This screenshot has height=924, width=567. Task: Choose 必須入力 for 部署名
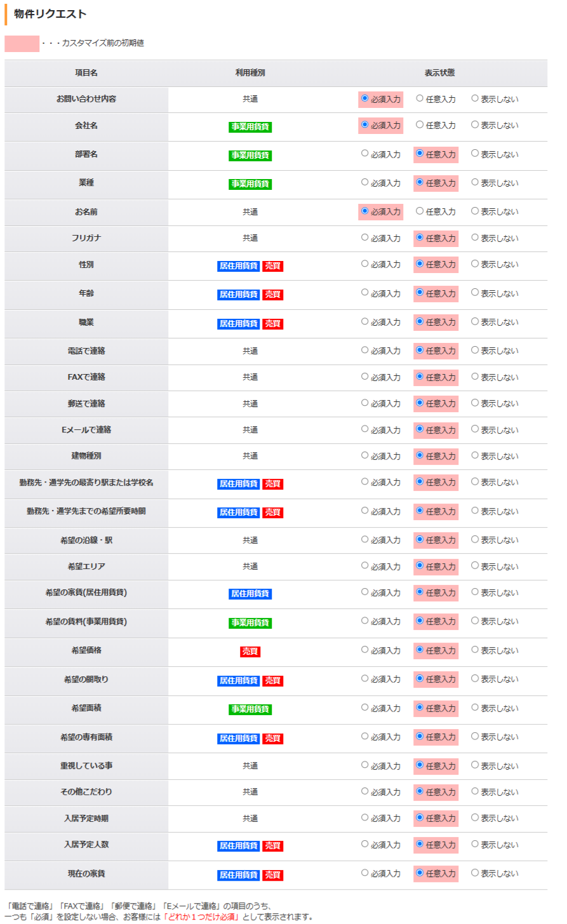coord(364,154)
